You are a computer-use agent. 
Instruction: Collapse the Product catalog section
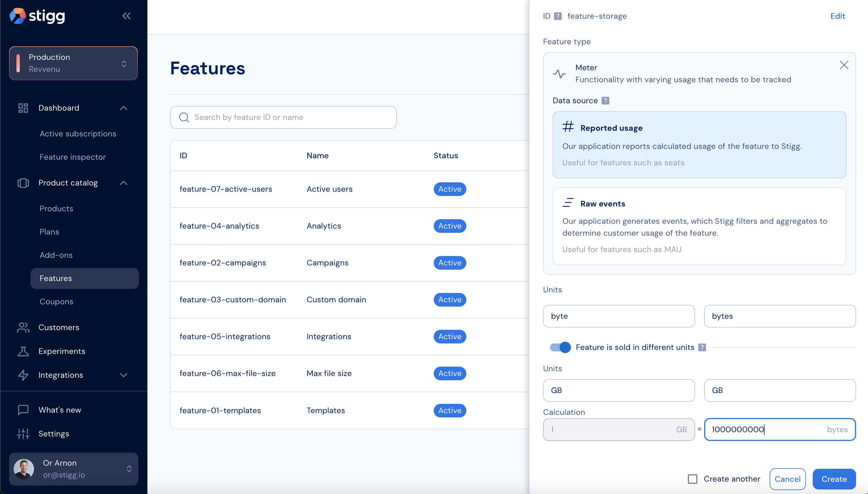123,183
